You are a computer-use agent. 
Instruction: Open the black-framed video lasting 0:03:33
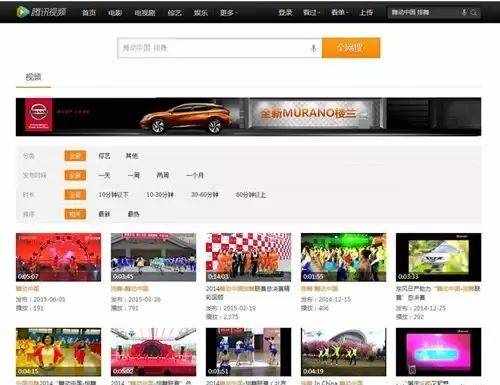438,257
